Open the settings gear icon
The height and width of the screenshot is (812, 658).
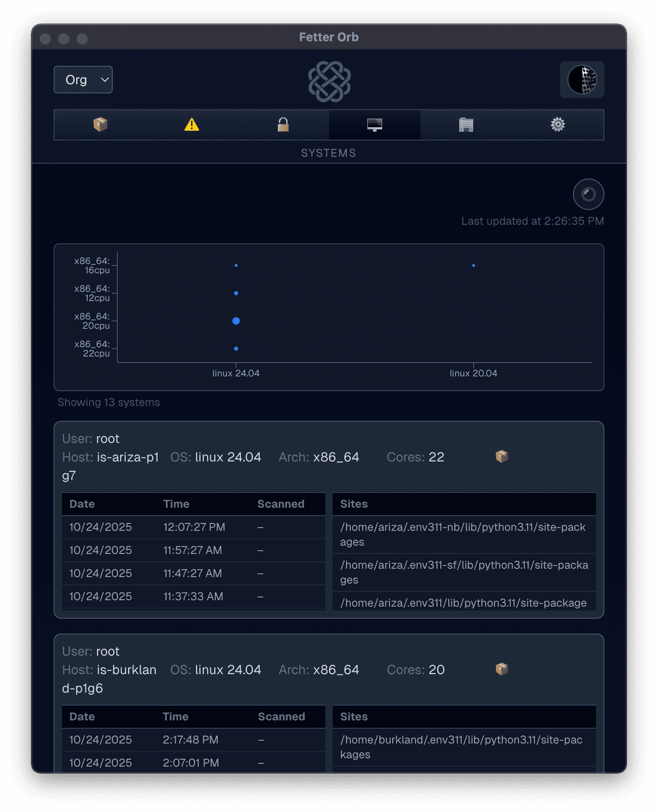pyautogui.click(x=558, y=125)
